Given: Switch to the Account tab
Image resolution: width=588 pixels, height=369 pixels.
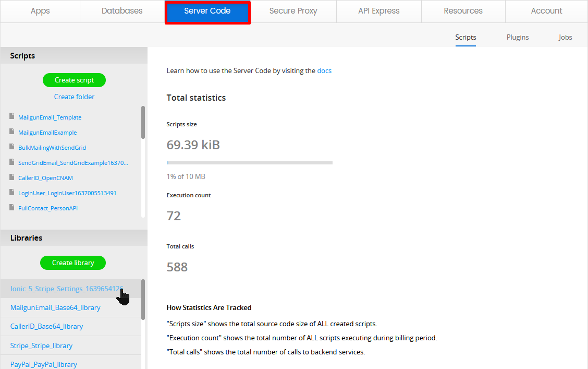Looking at the screenshot, I should pos(546,11).
